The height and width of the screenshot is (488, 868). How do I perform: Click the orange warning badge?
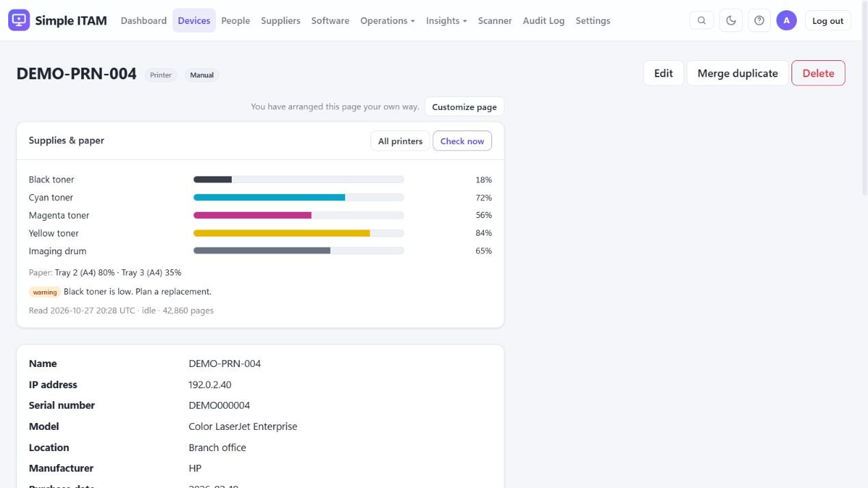pos(45,292)
